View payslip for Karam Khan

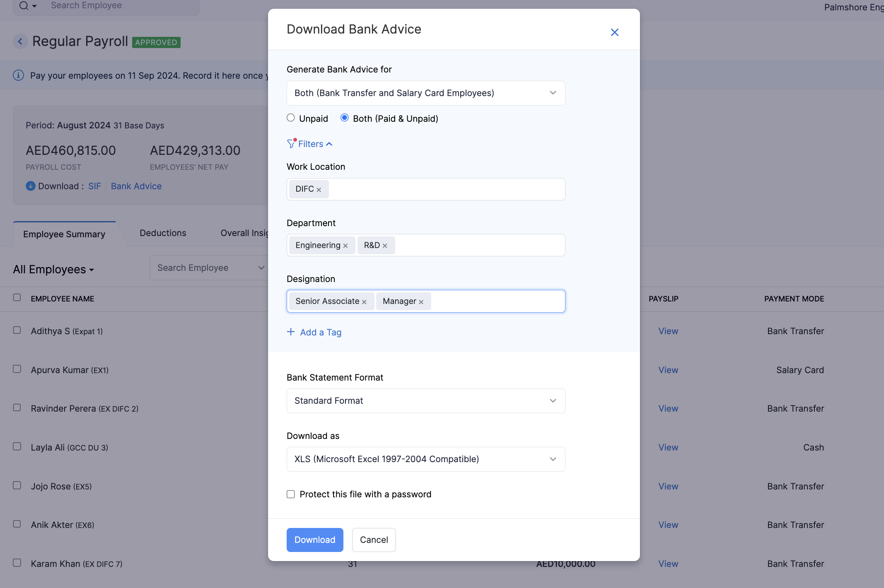tap(668, 564)
